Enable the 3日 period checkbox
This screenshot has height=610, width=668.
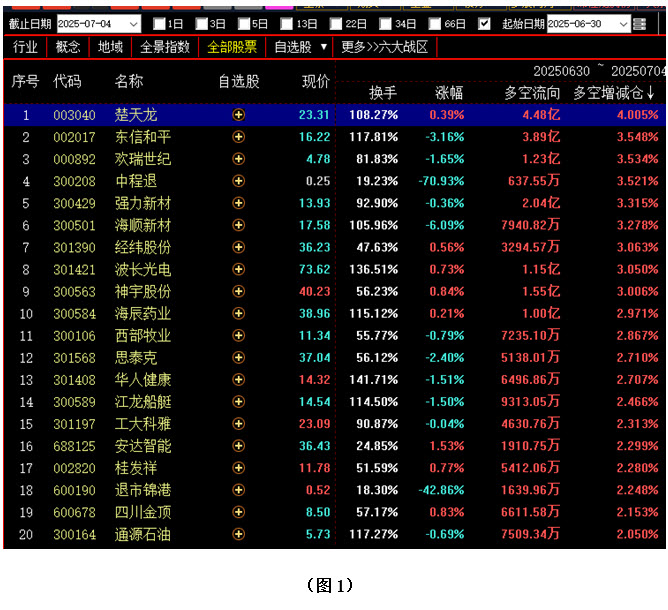point(201,24)
